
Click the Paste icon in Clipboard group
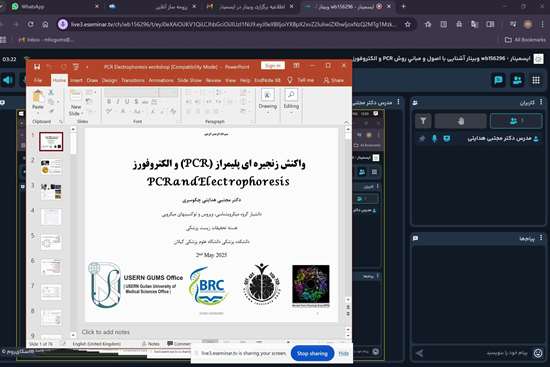coord(38,99)
